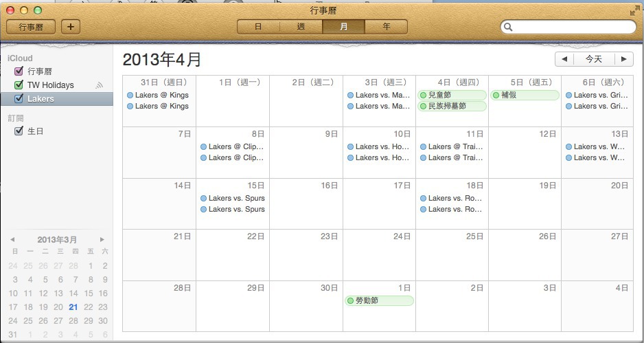
Task: Click the TW Holidays subscription broadcast icon
Action: coord(99,85)
